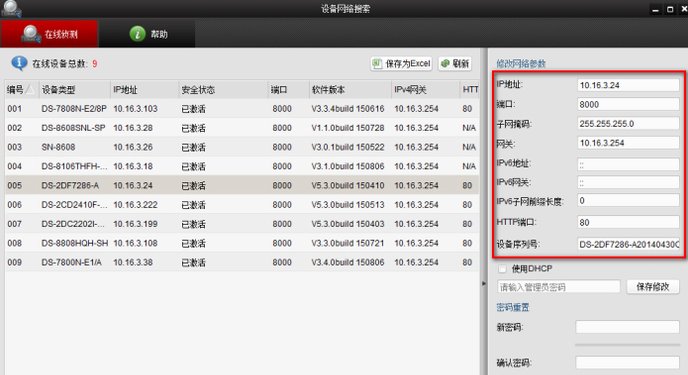Click the app logo in title bar
Image resolution: width=688 pixels, height=375 pixels.
pos(11,9)
